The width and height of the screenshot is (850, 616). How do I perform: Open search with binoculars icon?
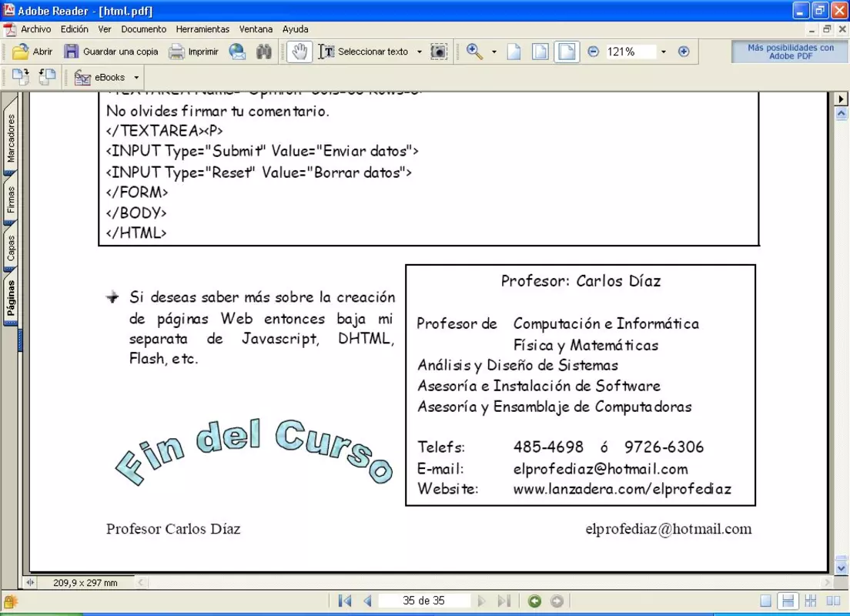263,52
